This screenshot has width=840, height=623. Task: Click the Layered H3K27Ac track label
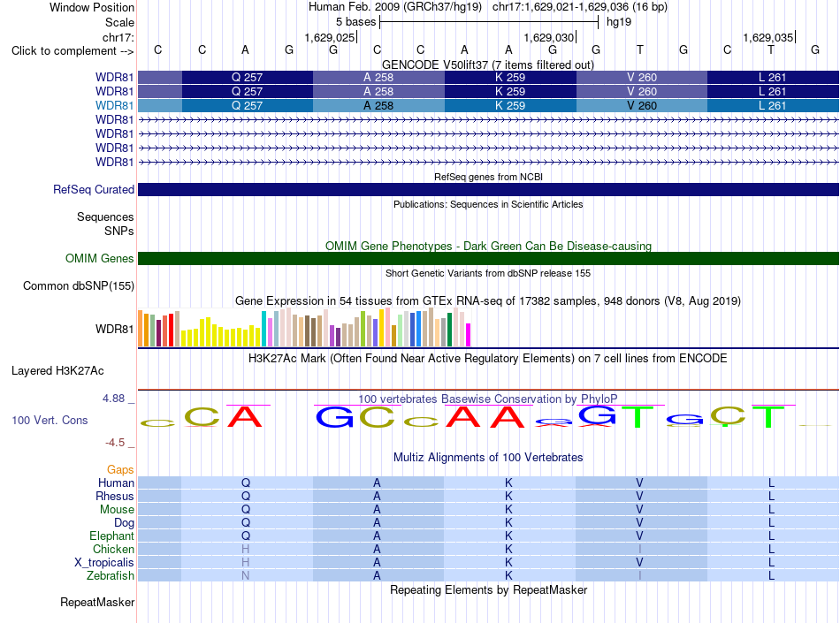click(x=57, y=371)
